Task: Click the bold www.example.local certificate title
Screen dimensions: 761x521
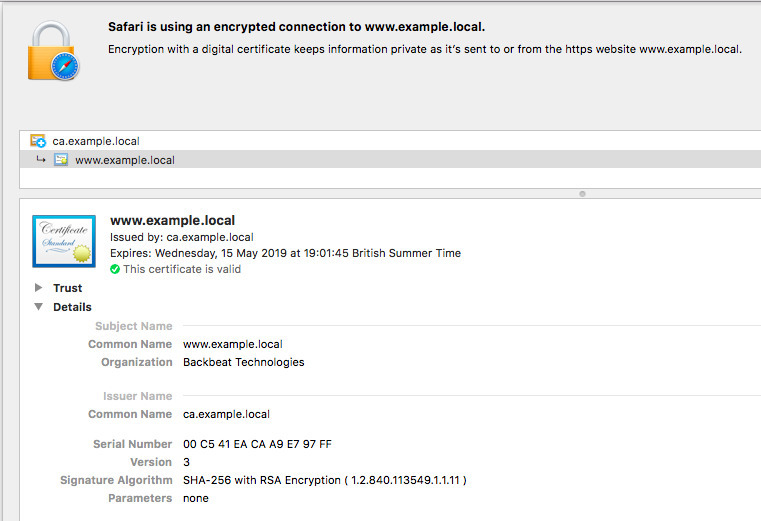Action: click(173, 220)
